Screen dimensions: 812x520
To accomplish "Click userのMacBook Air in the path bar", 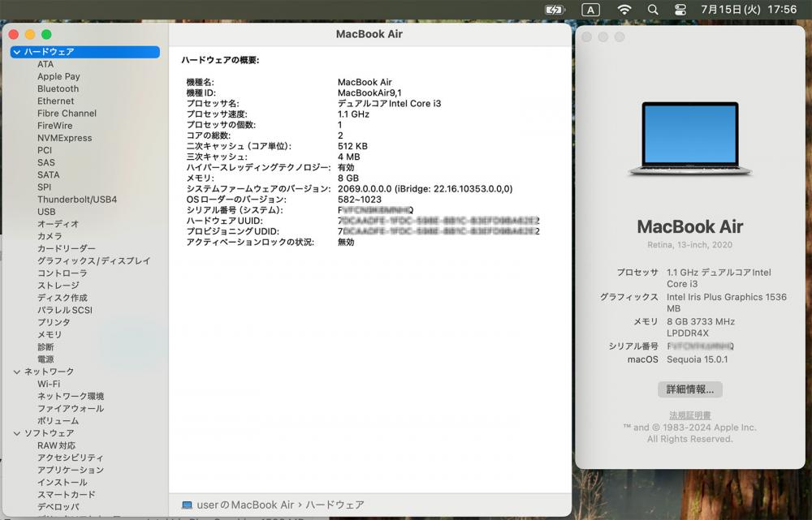I will [x=245, y=505].
